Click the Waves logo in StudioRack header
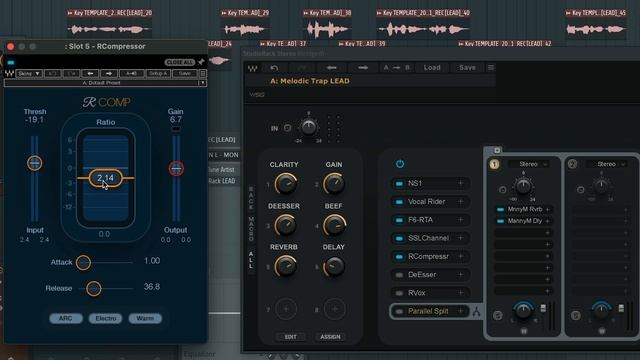Image resolution: width=640 pixels, height=360 pixels. click(253, 68)
